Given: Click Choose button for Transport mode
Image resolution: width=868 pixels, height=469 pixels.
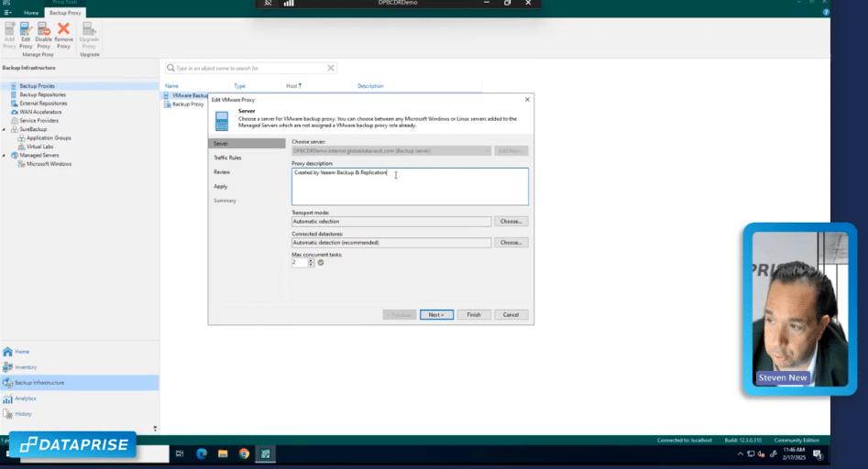Looking at the screenshot, I should click(511, 222).
